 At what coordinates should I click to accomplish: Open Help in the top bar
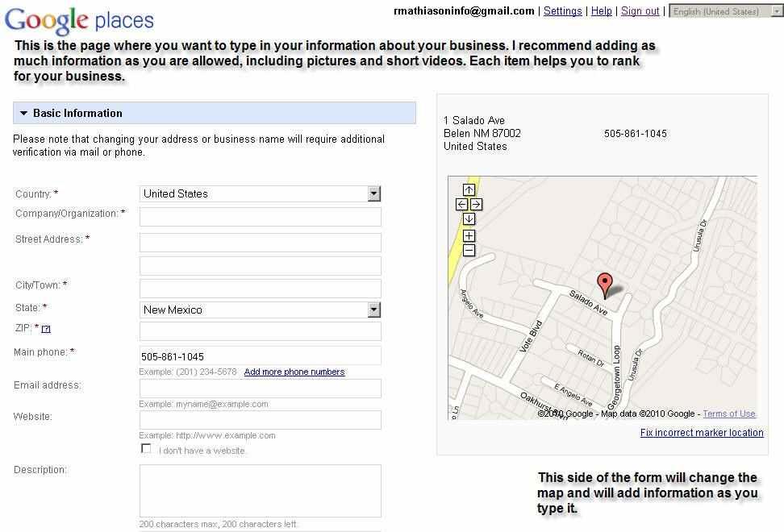click(601, 11)
